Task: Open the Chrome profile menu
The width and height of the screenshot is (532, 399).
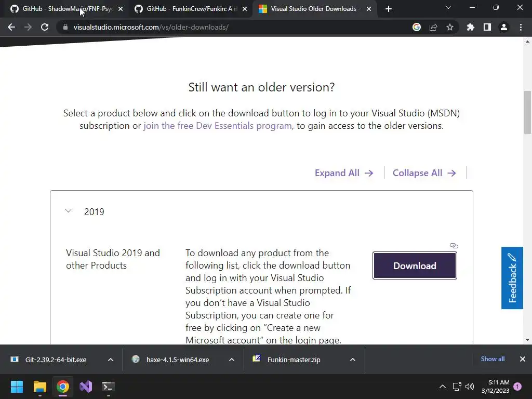Action: (x=504, y=27)
